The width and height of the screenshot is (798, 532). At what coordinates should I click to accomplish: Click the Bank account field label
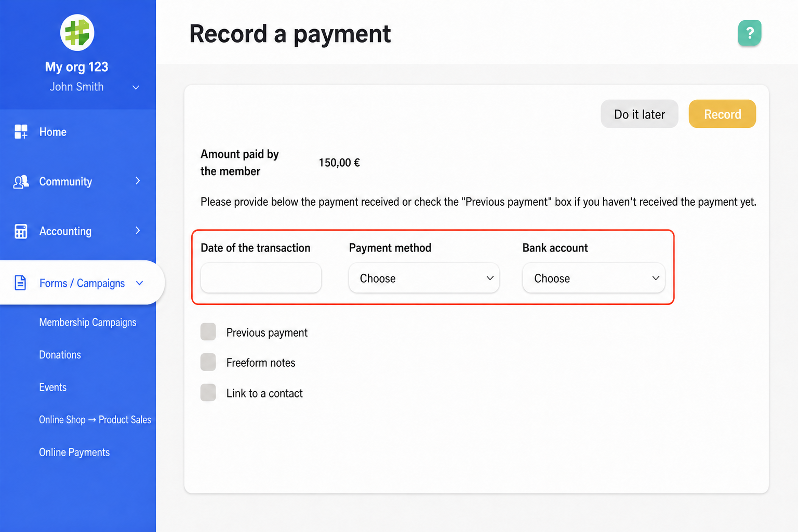(x=555, y=248)
